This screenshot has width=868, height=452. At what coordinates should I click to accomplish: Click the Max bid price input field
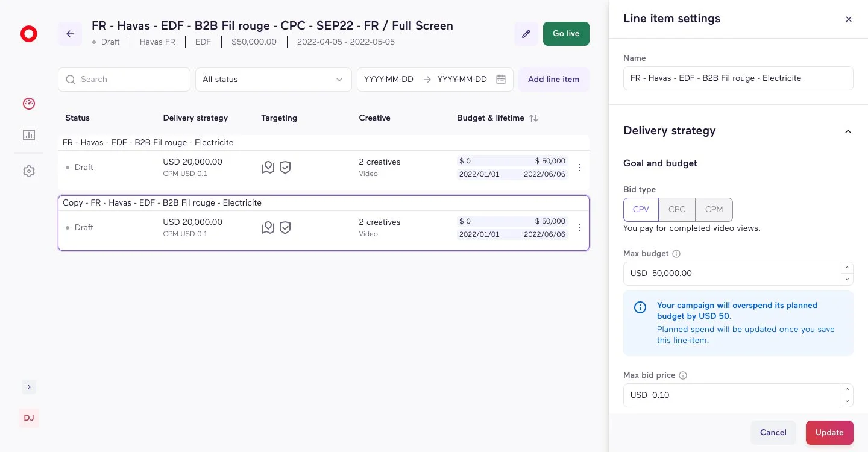[x=732, y=395]
